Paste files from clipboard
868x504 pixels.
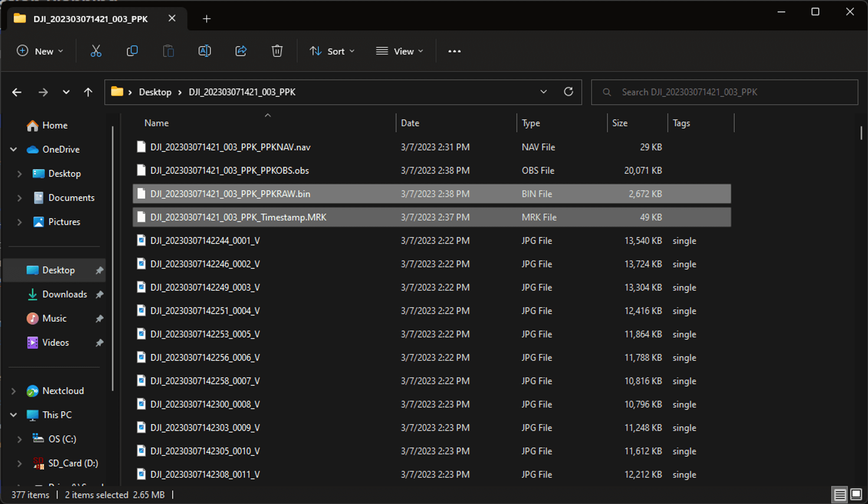point(168,51)
